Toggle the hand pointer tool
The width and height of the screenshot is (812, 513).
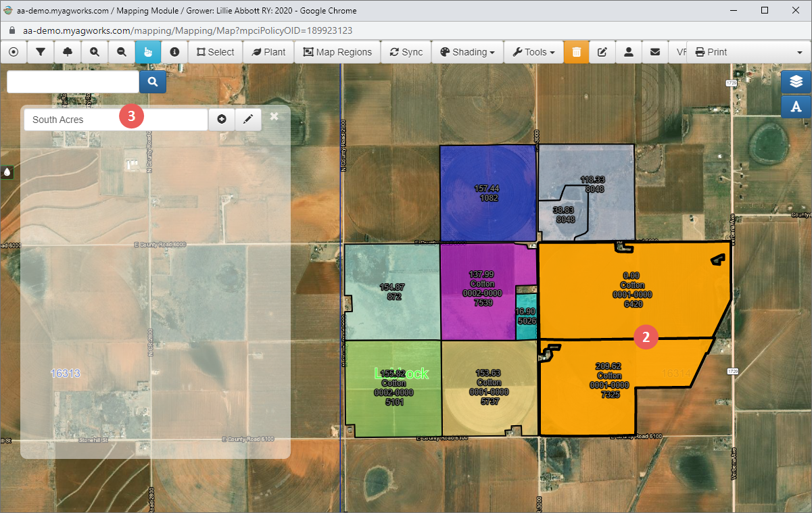click(x=148, y=52)
